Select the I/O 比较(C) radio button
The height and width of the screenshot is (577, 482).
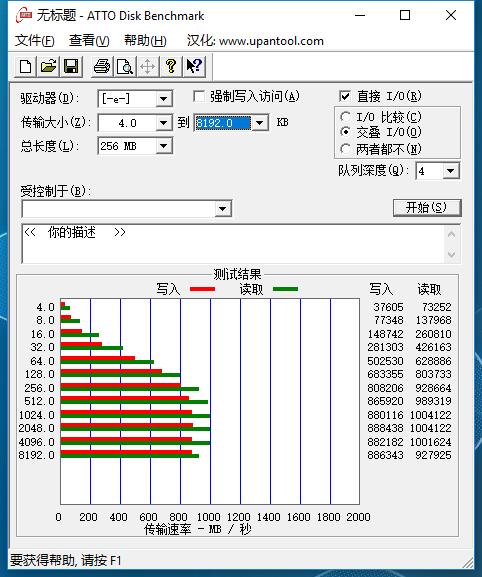(345, 117)
